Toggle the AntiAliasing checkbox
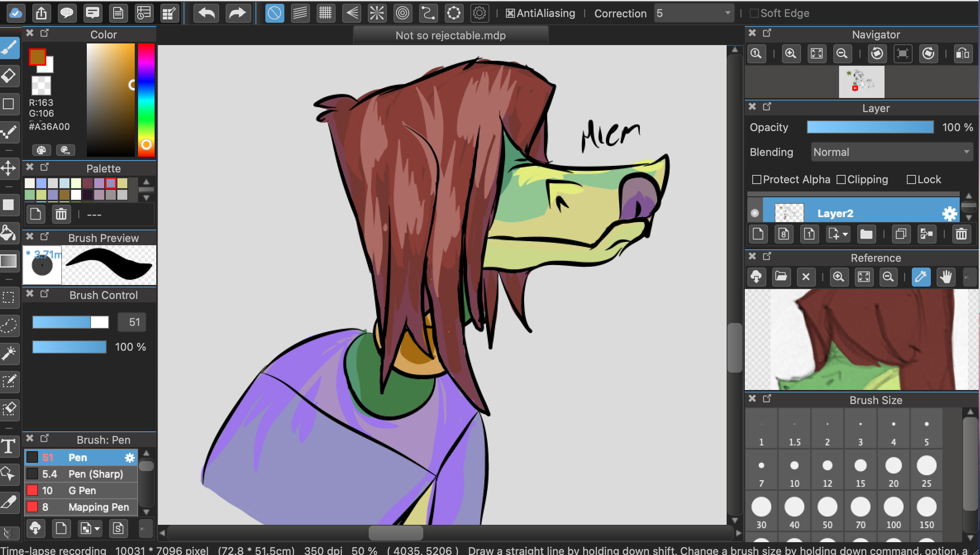980x555 pixels. pyautogui.click(x=510, y=13)
